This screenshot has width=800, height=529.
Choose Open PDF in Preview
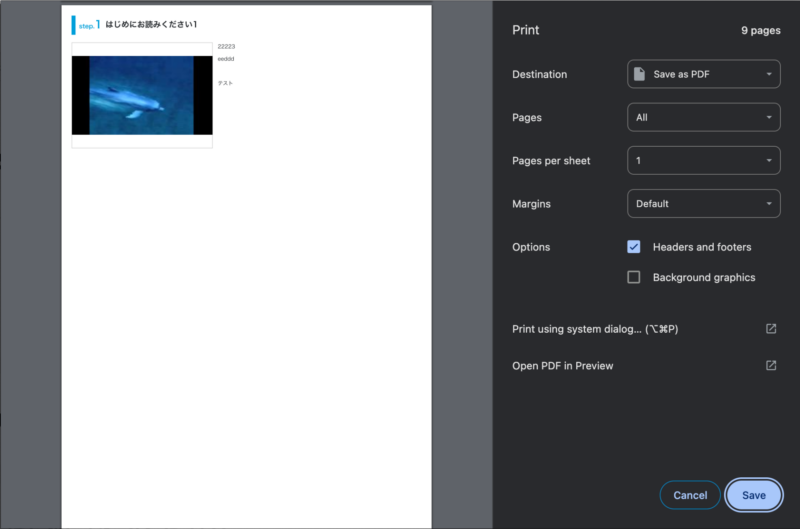(x=563, y=366)
